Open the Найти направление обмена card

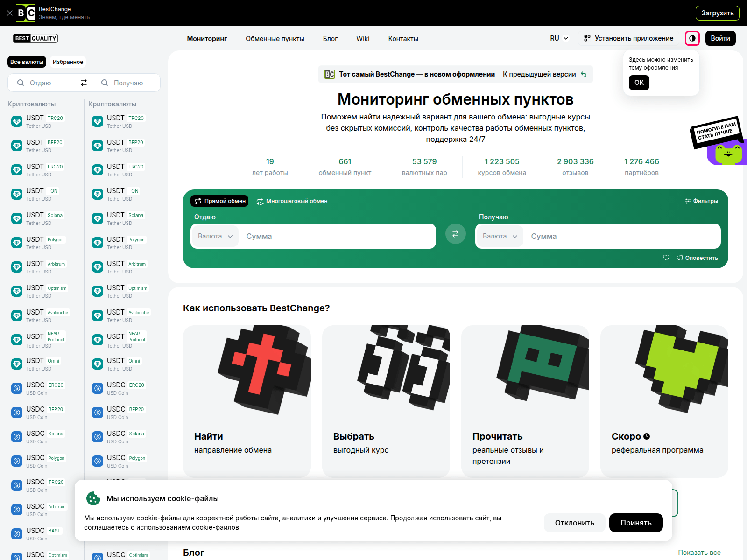pyautogui.click(x=247, y=401)
